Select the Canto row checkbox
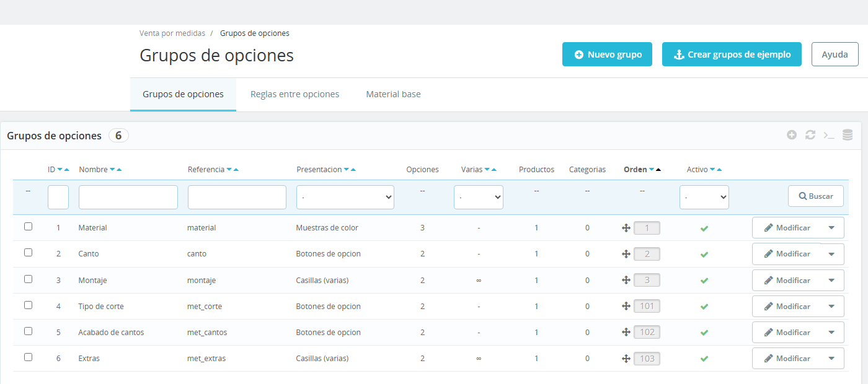The image size is (868, 384). point(28,253)
